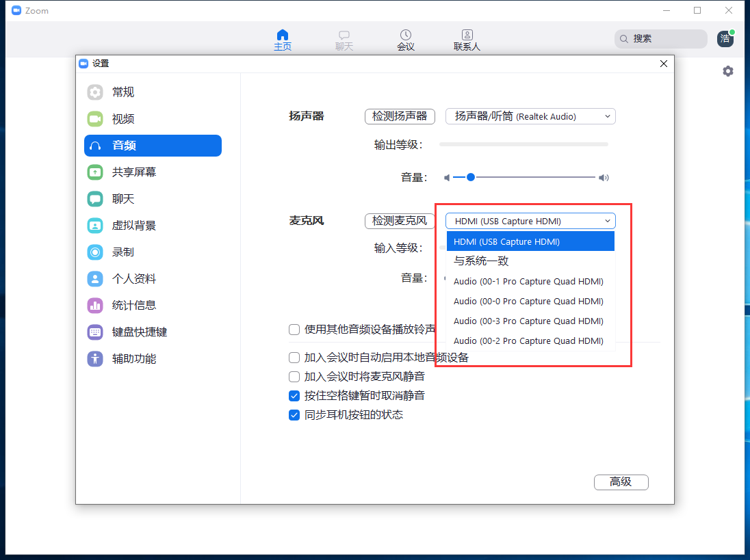Open the 个人资料 profile icon
The width and height of the screenshot is (750, 560).
(95, 278)
